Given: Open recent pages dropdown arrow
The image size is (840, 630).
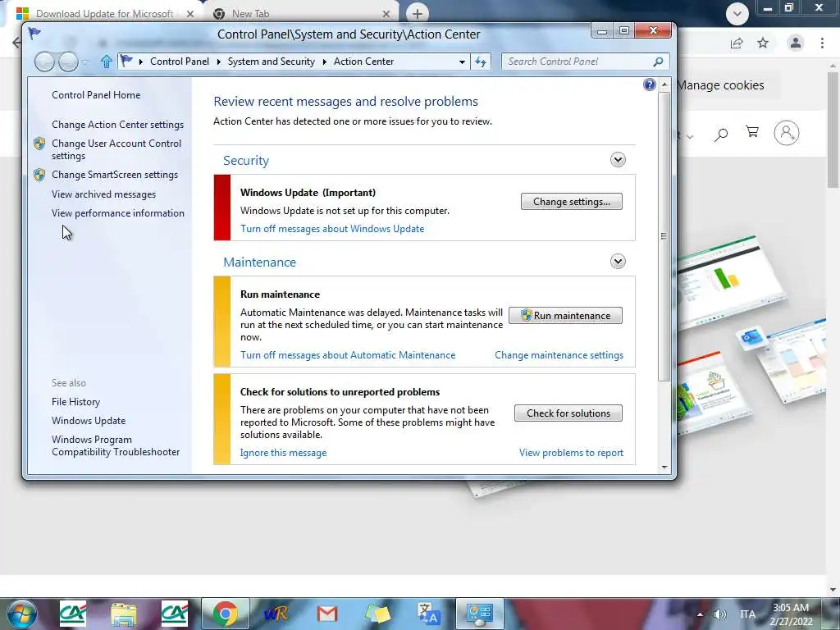Looking at the screenshot, I should click(84, 62).
